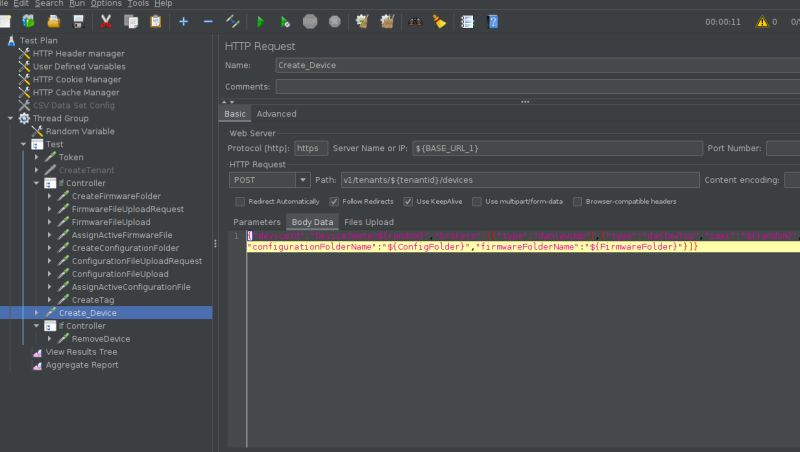800x452 pixels.
Task: Expand the Token sampler node
Action: pos(36,157)
